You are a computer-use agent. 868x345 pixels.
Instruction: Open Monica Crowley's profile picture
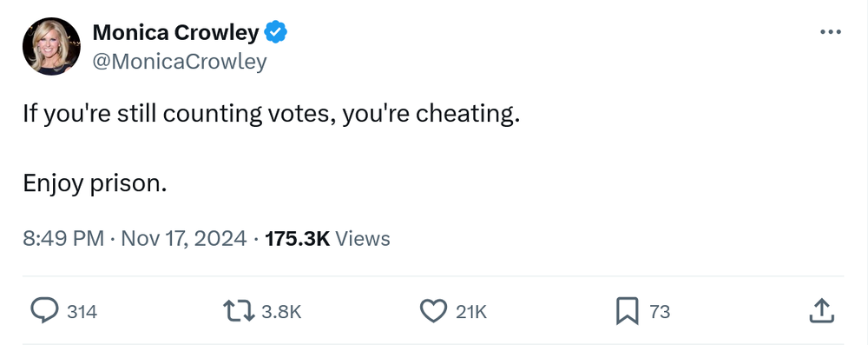pyautogui.click(x=51, y=46)
